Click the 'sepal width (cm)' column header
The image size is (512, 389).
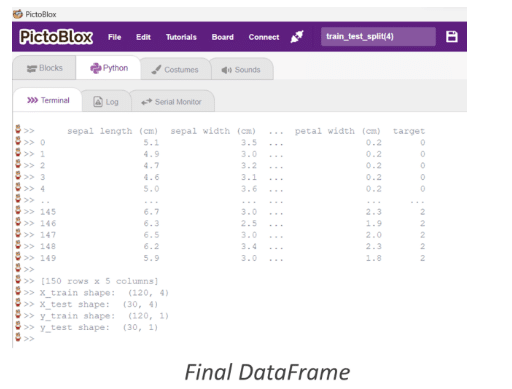tap(213, 131)
